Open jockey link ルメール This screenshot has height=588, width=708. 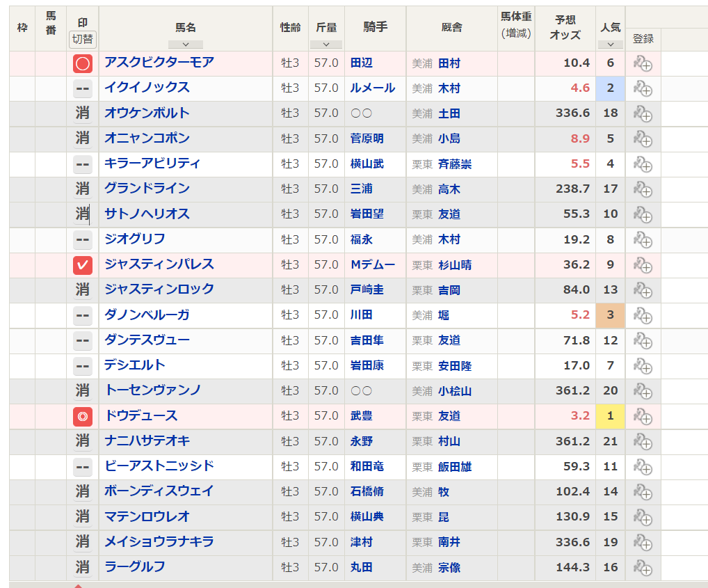[x=373, y=88]
